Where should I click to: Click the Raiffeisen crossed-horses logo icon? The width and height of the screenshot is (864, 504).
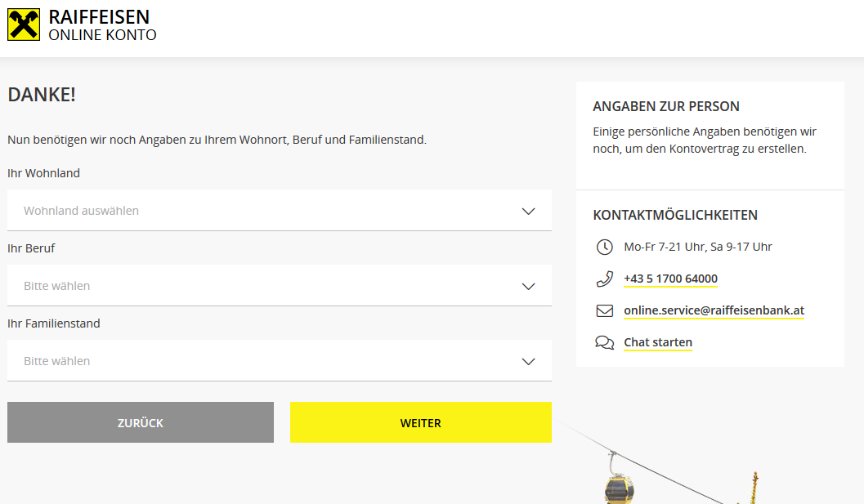[24, 24]
